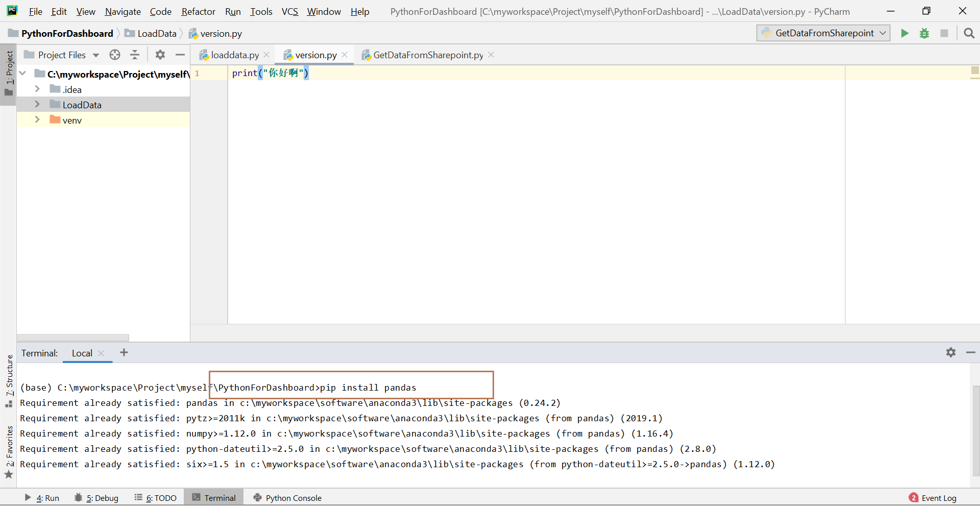This screenshot has width=980, height=506.
Task: Click the yellow inspection indicator in editor
Action: (x=975, y=70)
